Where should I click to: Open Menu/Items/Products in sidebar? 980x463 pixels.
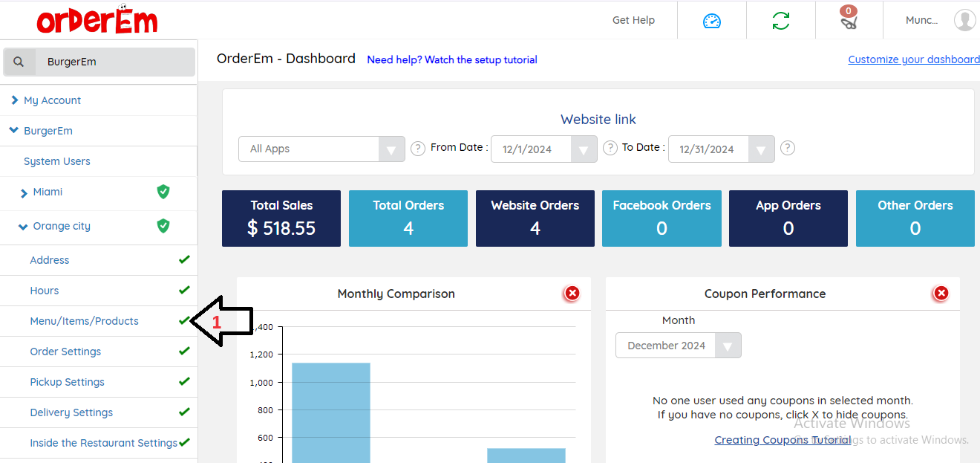[84, 321]
